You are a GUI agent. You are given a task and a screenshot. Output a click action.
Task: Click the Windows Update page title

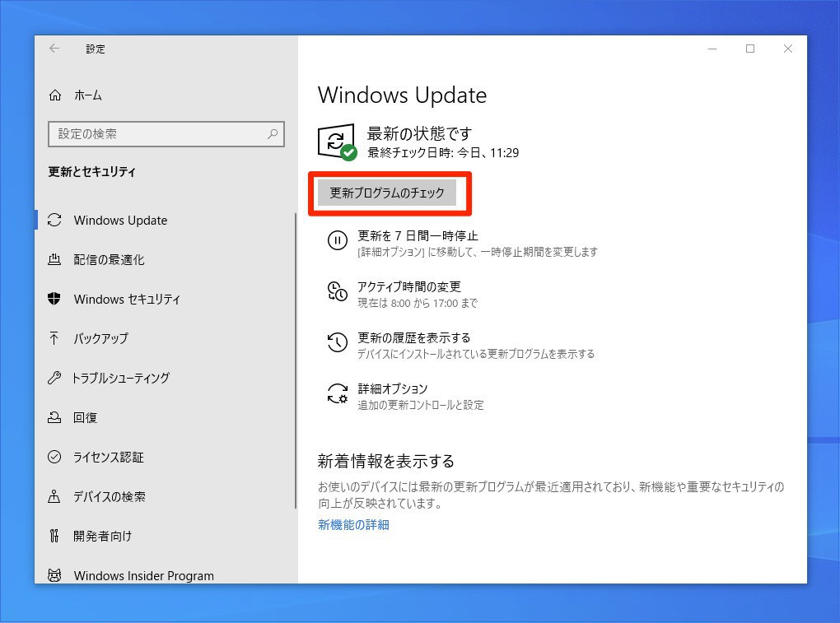(403, 95)
